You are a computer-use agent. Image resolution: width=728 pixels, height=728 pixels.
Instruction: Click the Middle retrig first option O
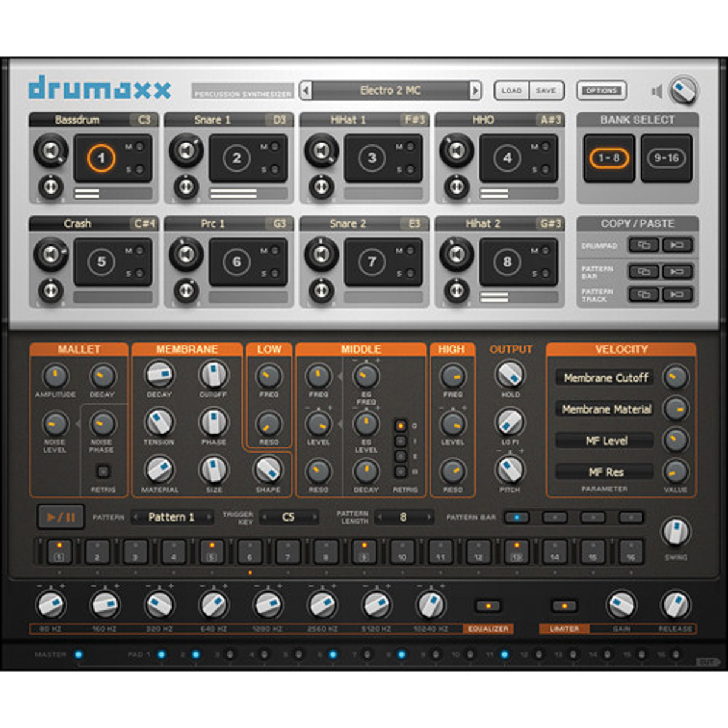[400, 426]
